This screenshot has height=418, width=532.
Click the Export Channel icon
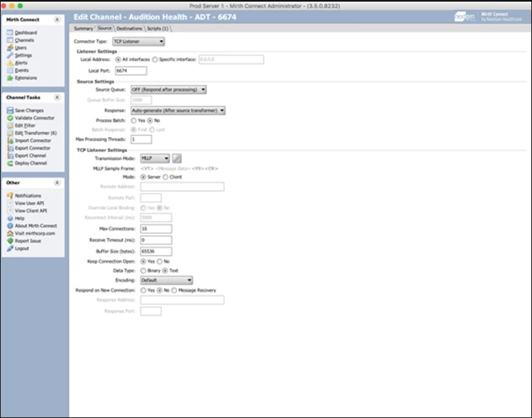pos(10,155)
